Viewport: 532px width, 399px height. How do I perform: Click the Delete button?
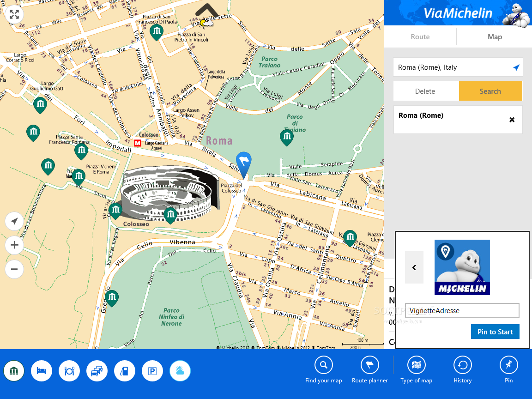click(426, 91)
